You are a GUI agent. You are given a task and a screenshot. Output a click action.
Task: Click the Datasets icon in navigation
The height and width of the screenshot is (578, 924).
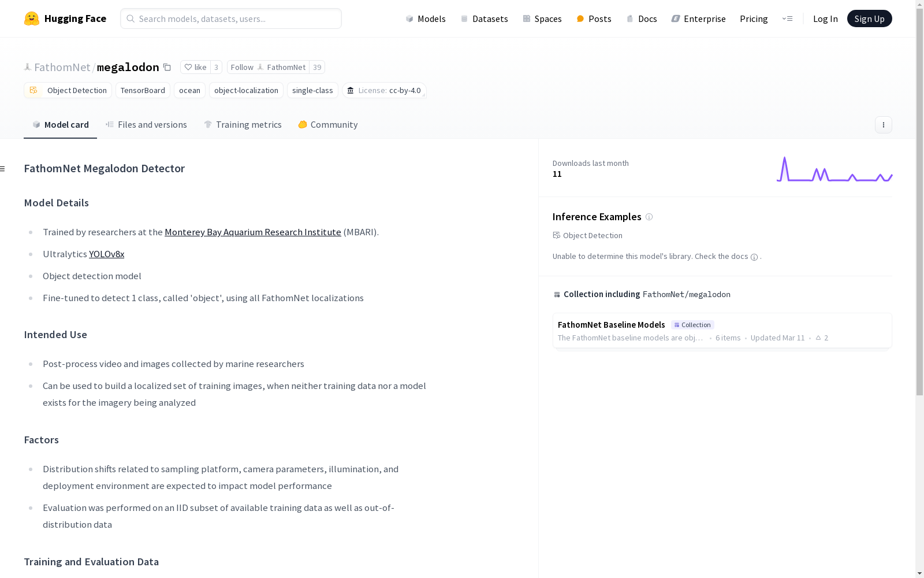(x=464, y=18)
